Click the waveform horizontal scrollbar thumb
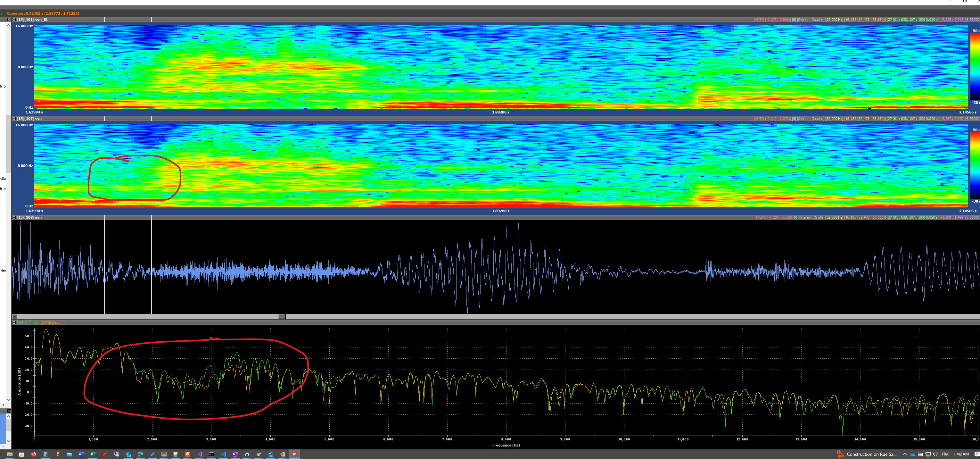 (x=282, y=317)
